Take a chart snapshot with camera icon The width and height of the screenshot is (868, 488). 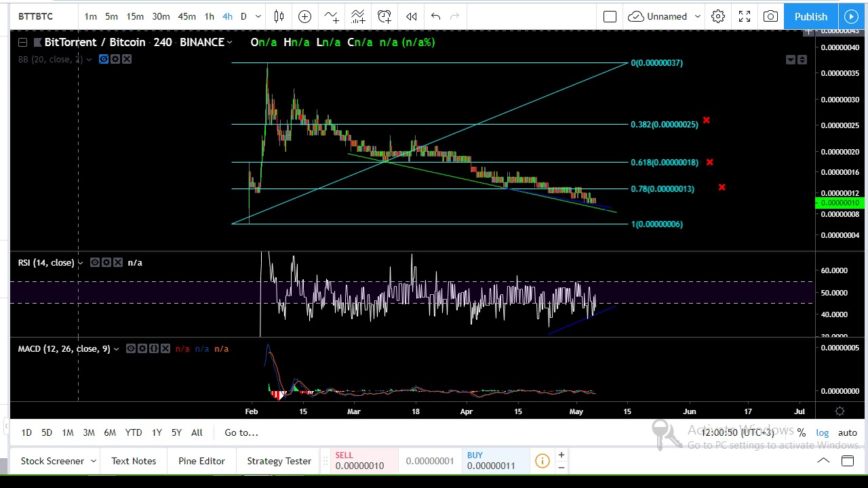tap(770, 16)
